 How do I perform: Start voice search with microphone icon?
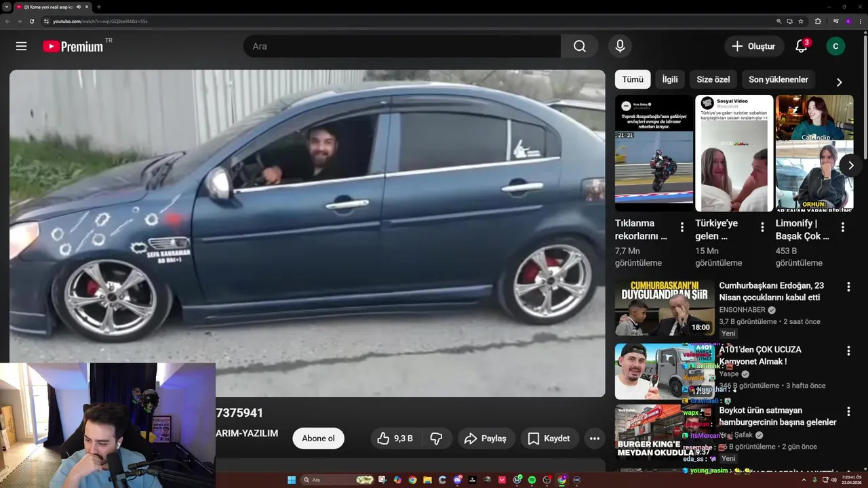tap(620, 46)
